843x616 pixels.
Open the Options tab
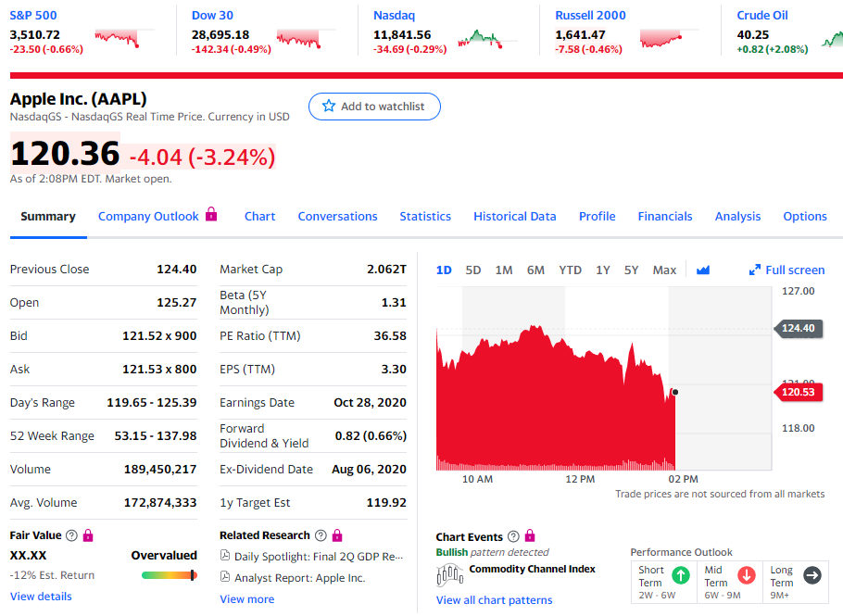pos(805,217)
